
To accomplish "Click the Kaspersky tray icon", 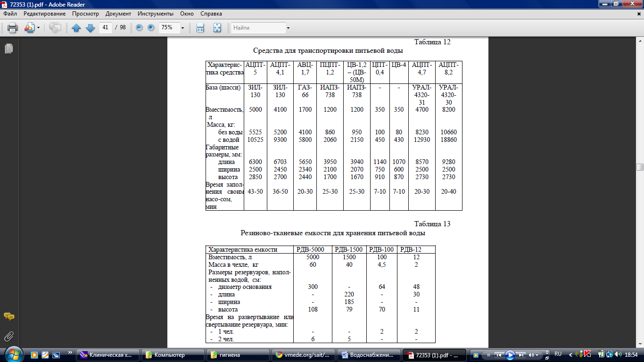I will click(x=587, y=354).
